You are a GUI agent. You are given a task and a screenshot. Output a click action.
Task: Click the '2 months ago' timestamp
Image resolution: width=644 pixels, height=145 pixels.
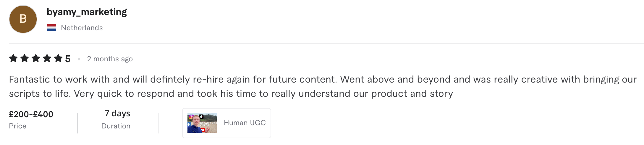(110, 59)
